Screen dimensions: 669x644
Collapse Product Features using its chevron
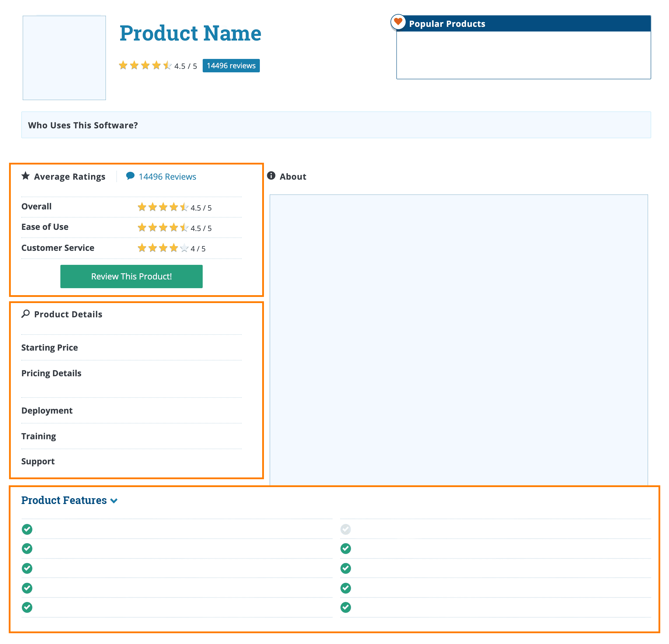[114, 501]
